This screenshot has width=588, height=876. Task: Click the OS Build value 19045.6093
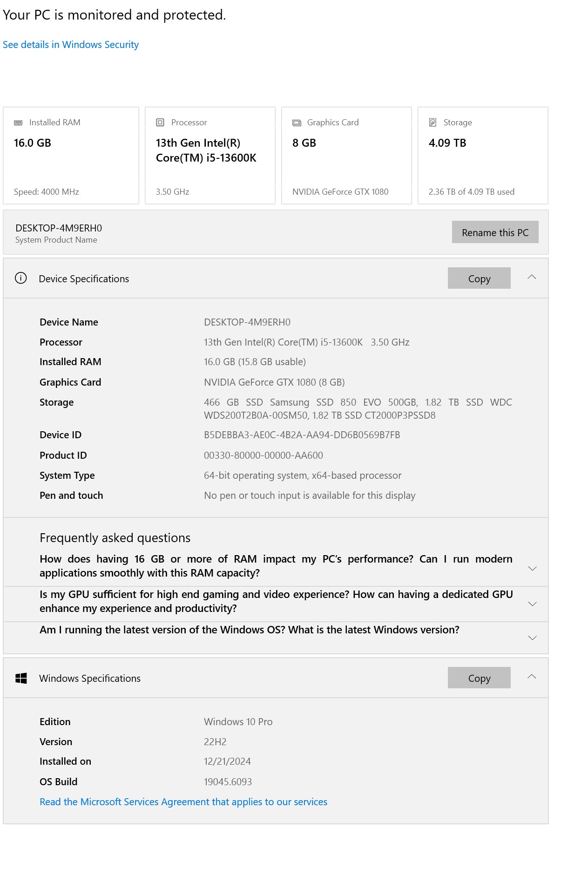(x=228, y=782)
